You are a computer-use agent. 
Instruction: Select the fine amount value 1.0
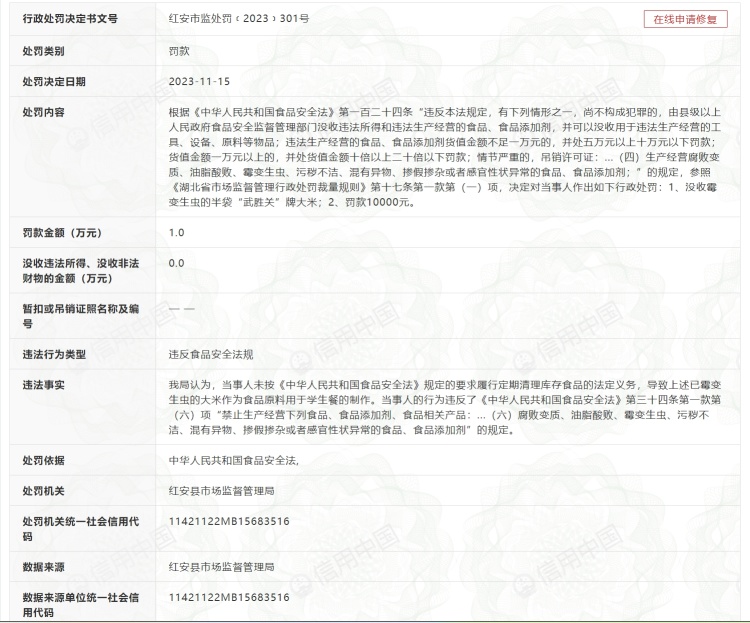(177, 233)
